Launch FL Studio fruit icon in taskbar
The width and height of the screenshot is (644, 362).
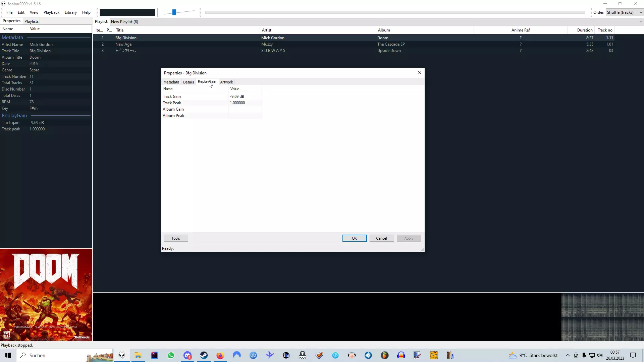(x=385, y=355)
